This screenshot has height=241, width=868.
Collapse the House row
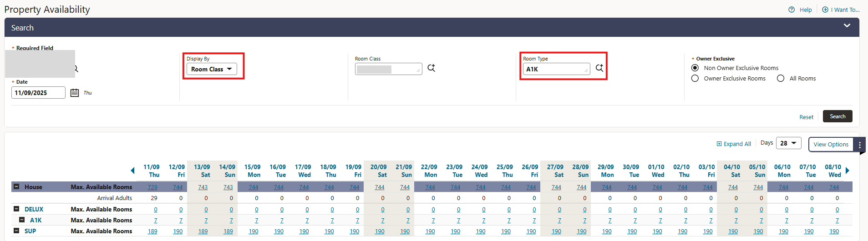point(16,186)
